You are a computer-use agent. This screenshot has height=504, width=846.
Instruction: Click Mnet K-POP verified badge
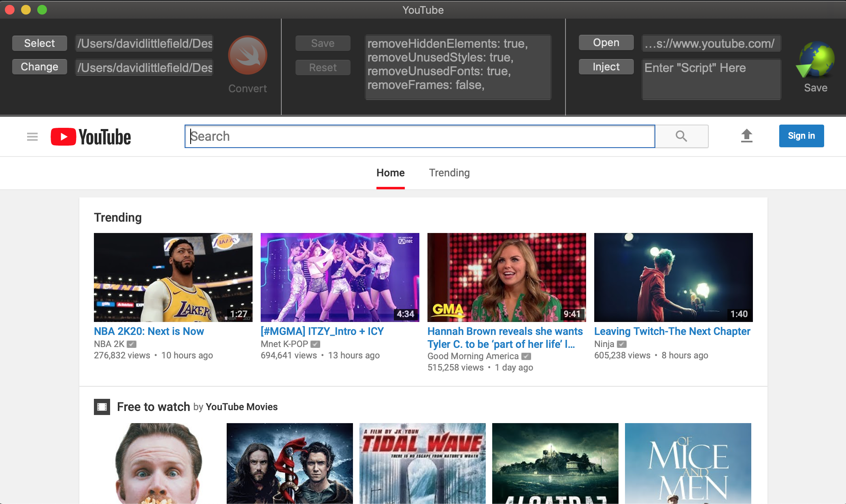point(315,344)
